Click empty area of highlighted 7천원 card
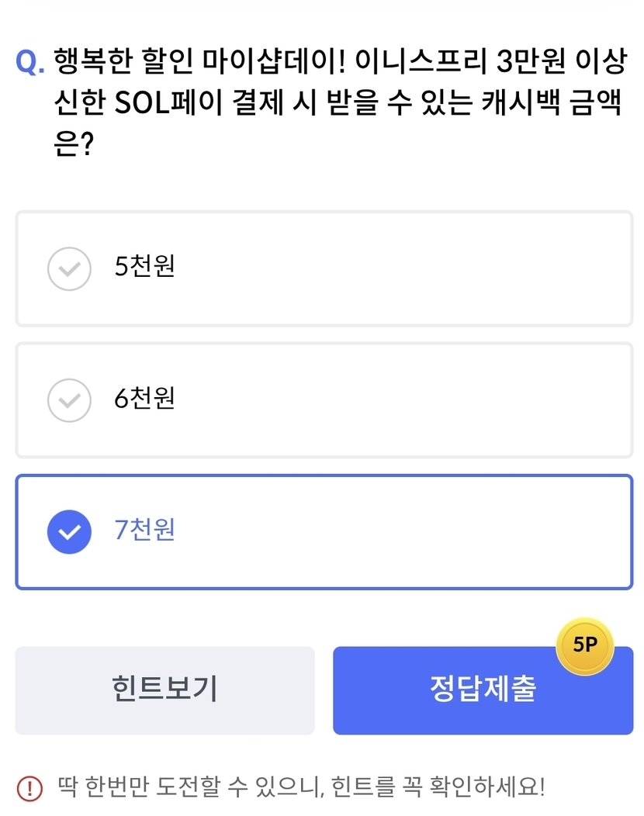The image size is (644, 816). point(403,532)
